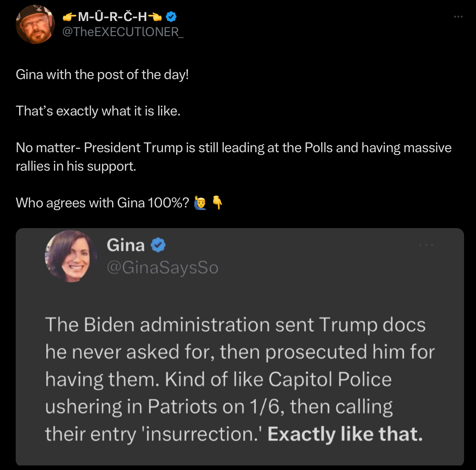The height and width of the screenshot is (470, 476).
Task: Click the 'Who agrees with Gina 100%?' text
Action: (102, 203)
